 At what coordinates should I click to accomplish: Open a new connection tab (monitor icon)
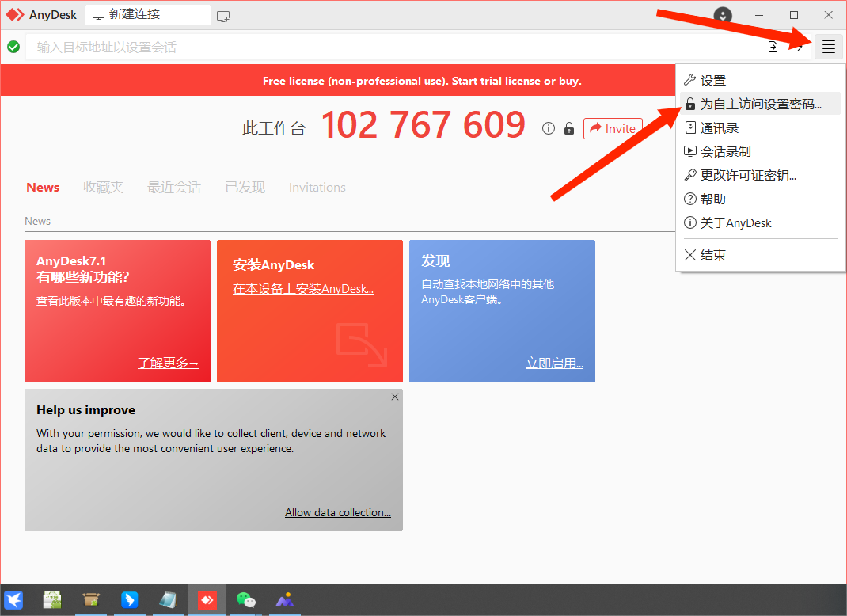(223, 14)
